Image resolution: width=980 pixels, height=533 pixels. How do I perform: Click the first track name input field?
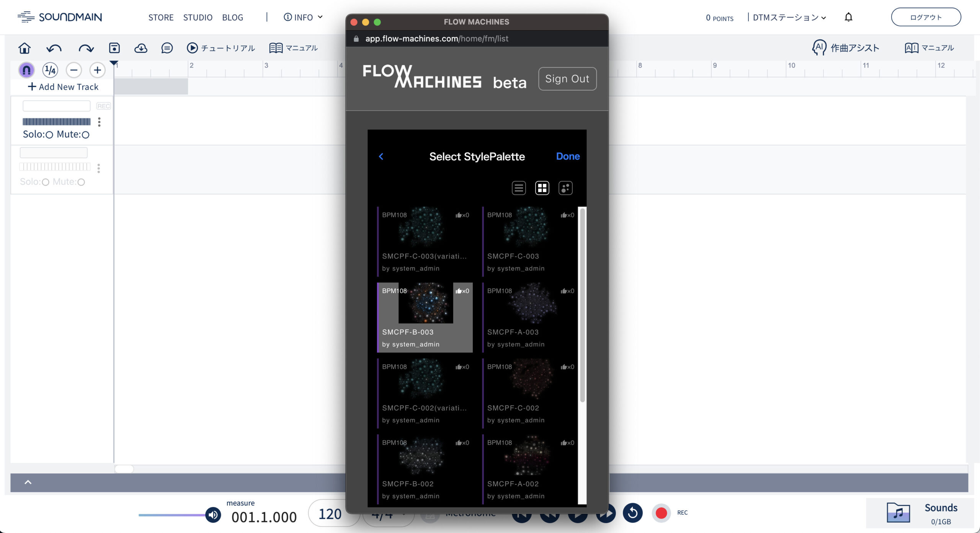tap(57, 106)
